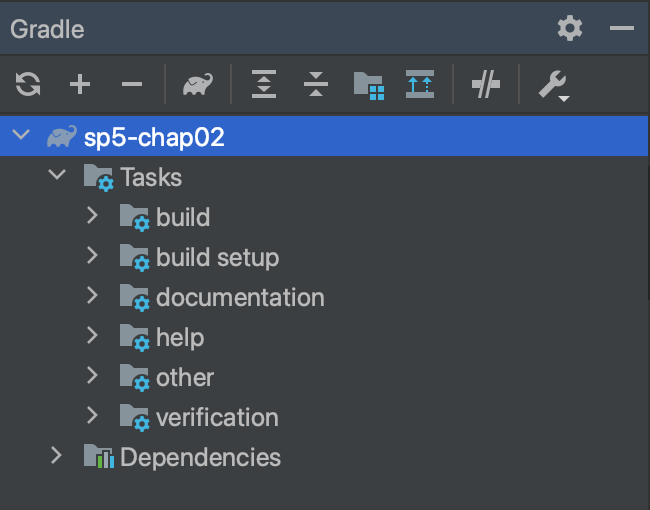Click the verification folder icon
650x510 pixels.
(134, 418)
